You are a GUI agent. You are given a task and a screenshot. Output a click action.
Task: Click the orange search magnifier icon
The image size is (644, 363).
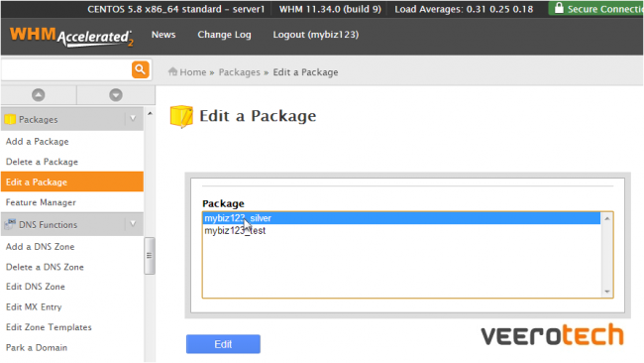pyautogui.click(x=140, y=69)
